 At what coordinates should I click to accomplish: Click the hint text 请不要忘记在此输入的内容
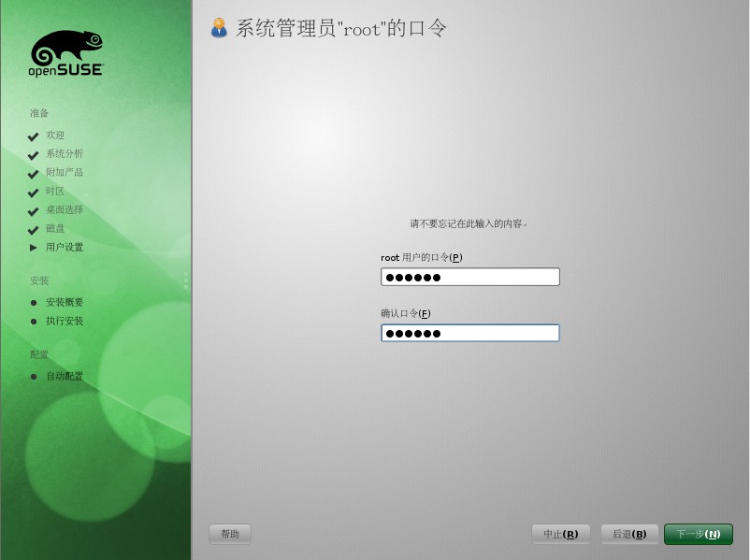469,223
